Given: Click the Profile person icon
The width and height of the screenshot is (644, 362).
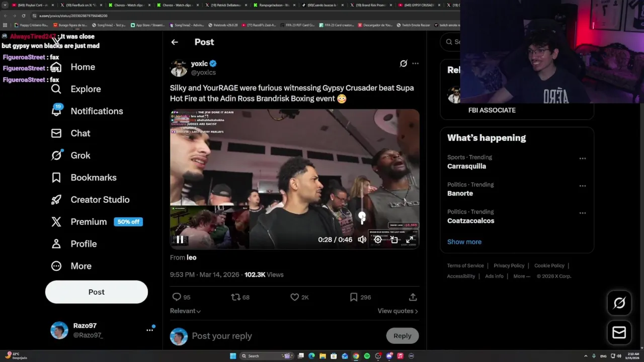Looking at the screenshot, I should click(56, 244).
